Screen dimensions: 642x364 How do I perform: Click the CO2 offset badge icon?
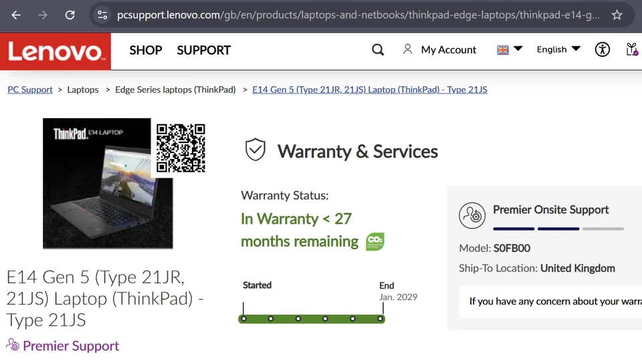[374, 241]
